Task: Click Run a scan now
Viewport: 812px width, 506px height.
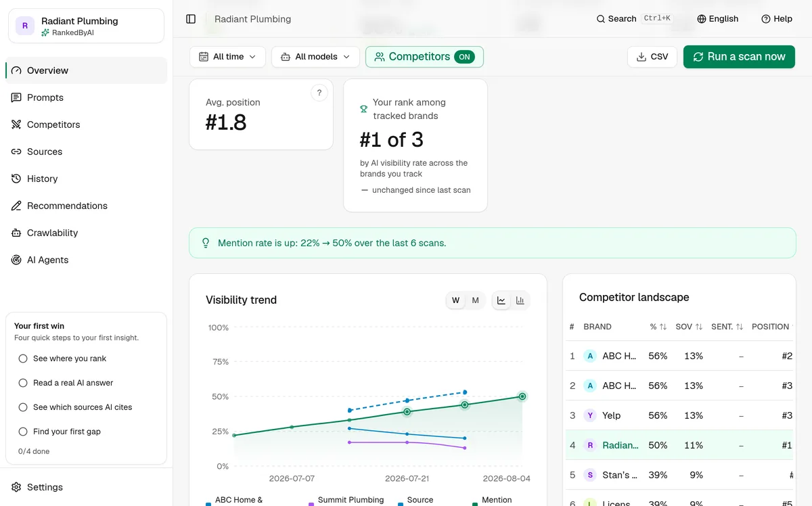Action: pyautogui.click(x=739, y=57)
